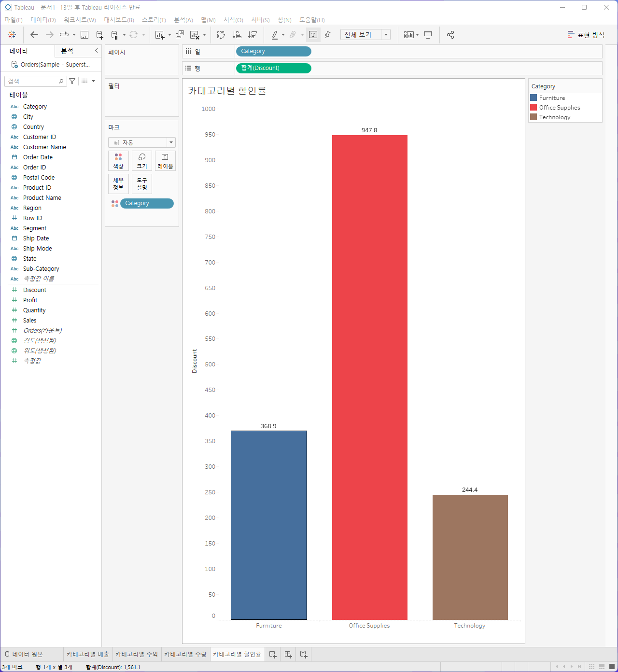This screenshot has width=618, height=672.
Task: Toggle fix axes pin icon
Action: (328, 35)
